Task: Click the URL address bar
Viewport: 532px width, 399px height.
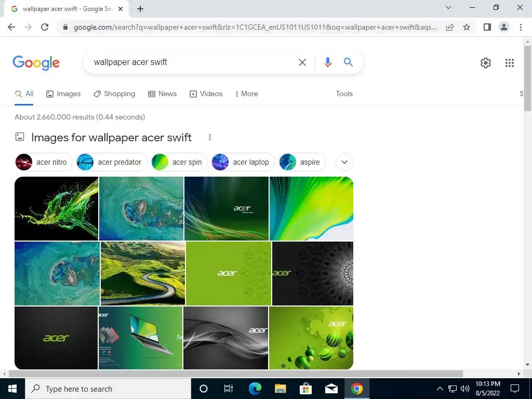Action: click(255, 27)
